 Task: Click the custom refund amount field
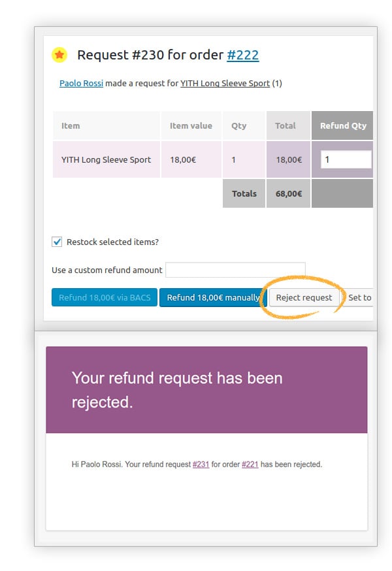tap(235, 269)
